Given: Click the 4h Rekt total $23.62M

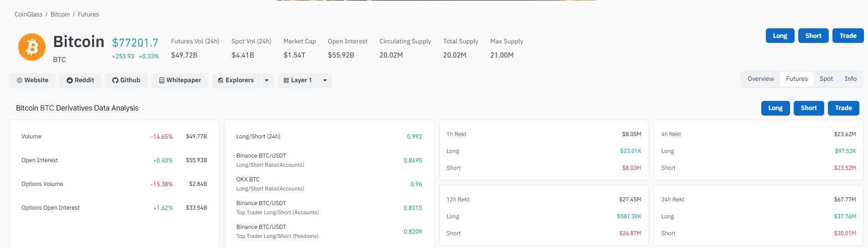Looking at the screenshot, I should [845, 134].
